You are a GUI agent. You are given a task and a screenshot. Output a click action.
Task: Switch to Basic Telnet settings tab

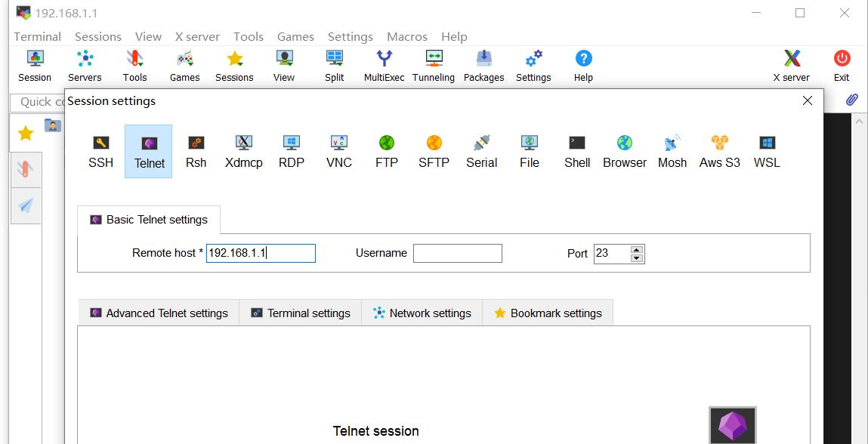(x=149, y=220)
